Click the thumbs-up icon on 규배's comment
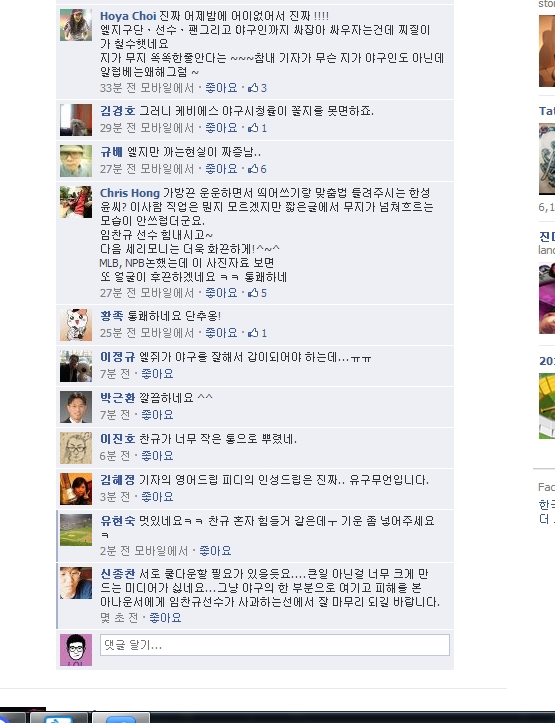The image size is (555, 723). [x=253, y=169]
